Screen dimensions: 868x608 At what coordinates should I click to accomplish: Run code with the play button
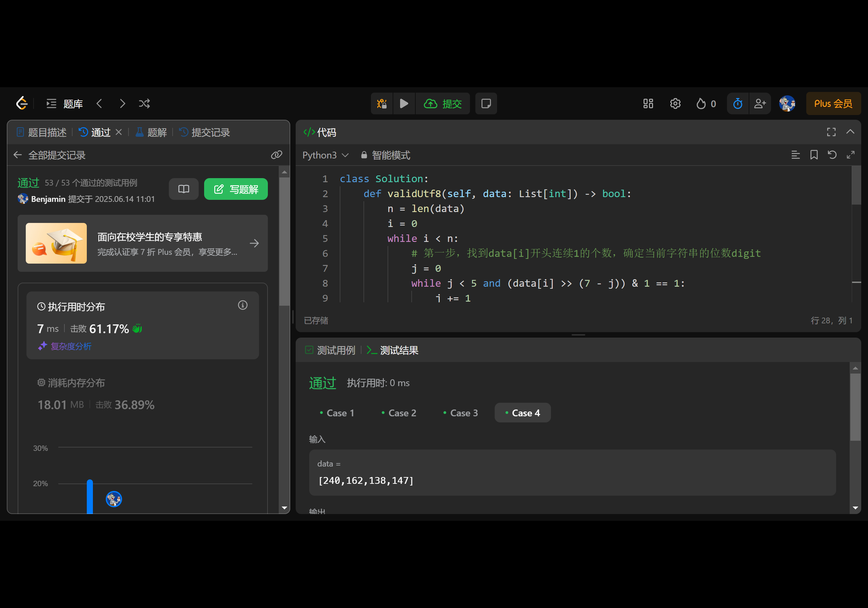(x=404, y=104)
